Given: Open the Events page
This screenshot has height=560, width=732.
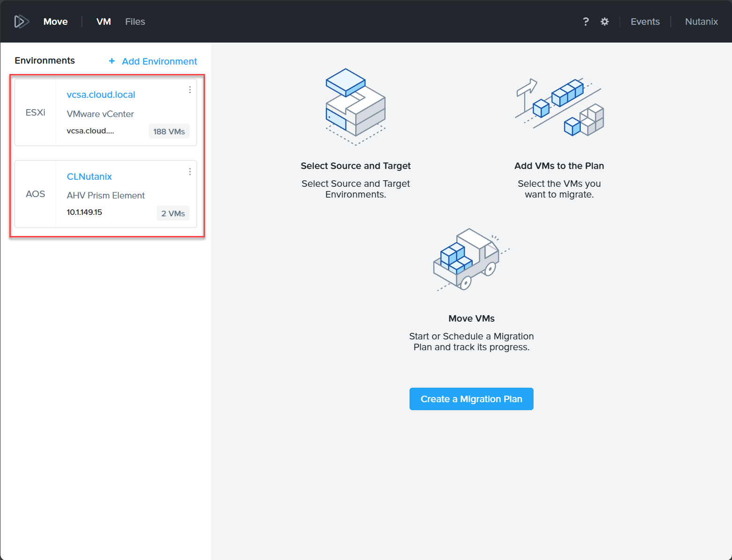Looking at the screenshot, I should (x=645, y=22).
